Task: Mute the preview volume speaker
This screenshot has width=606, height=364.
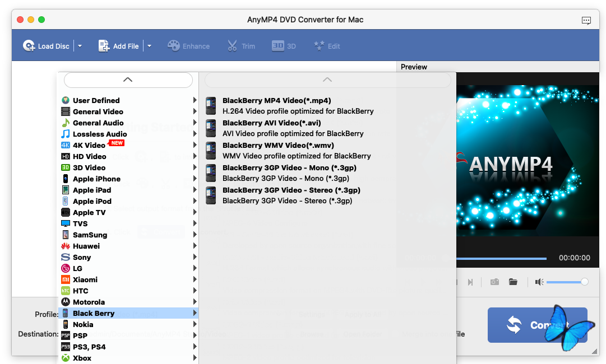Action: pos(539,282)
